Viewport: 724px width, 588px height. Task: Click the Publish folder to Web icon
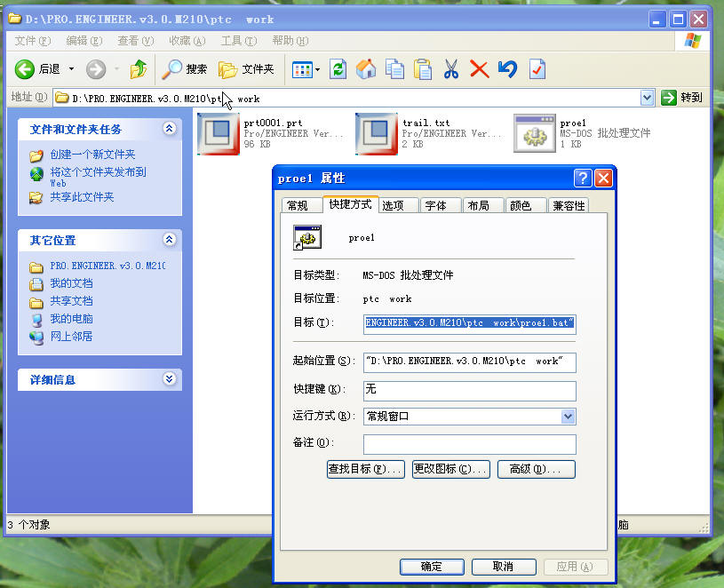[x=36, y=173]
